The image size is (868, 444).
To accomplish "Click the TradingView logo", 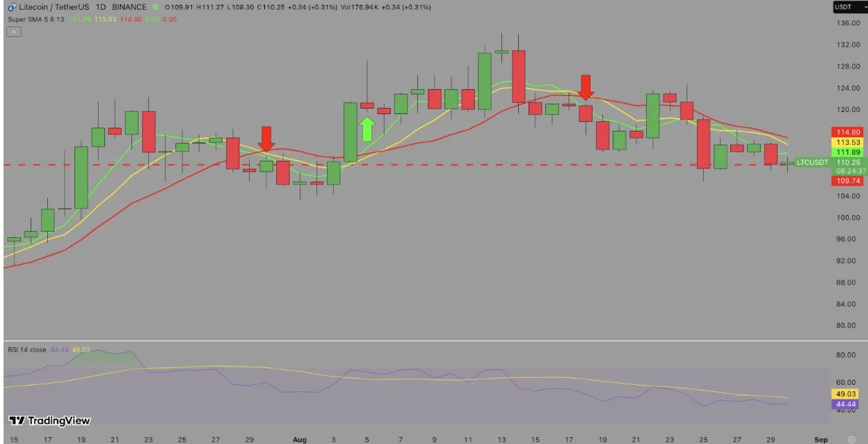I will click(49, 420).
